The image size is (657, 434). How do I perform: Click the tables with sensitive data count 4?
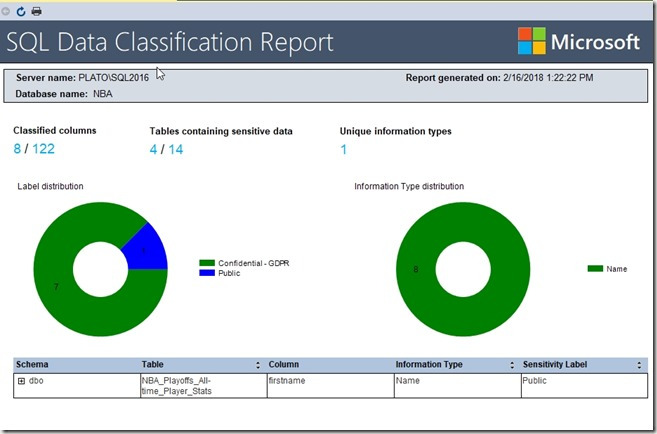click(x=154, y=150)
